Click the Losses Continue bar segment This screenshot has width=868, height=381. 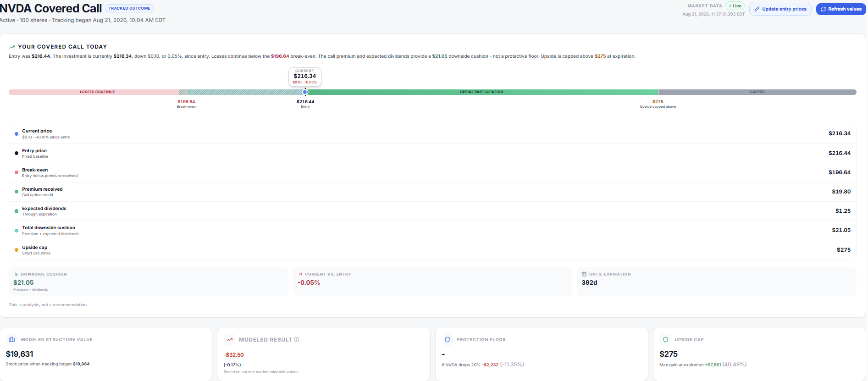(94, 92)
